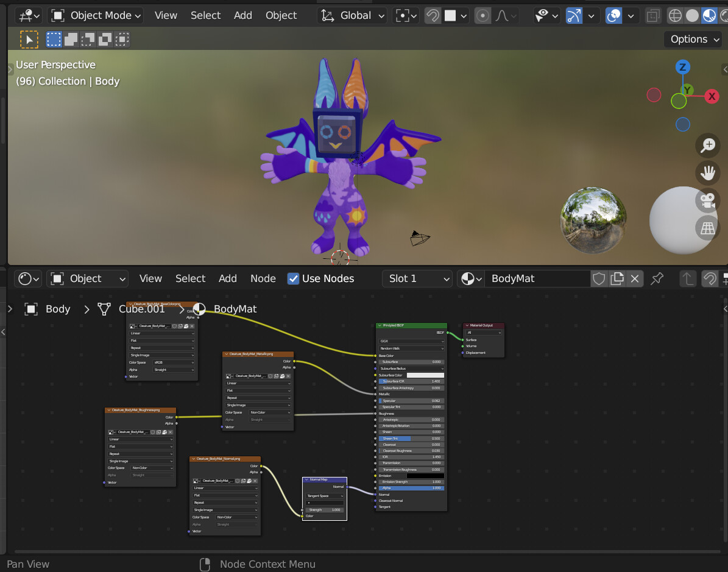This screenshot has height=572, width=728.
Task: Open the shader editor type menu
Action: point(28,278)
